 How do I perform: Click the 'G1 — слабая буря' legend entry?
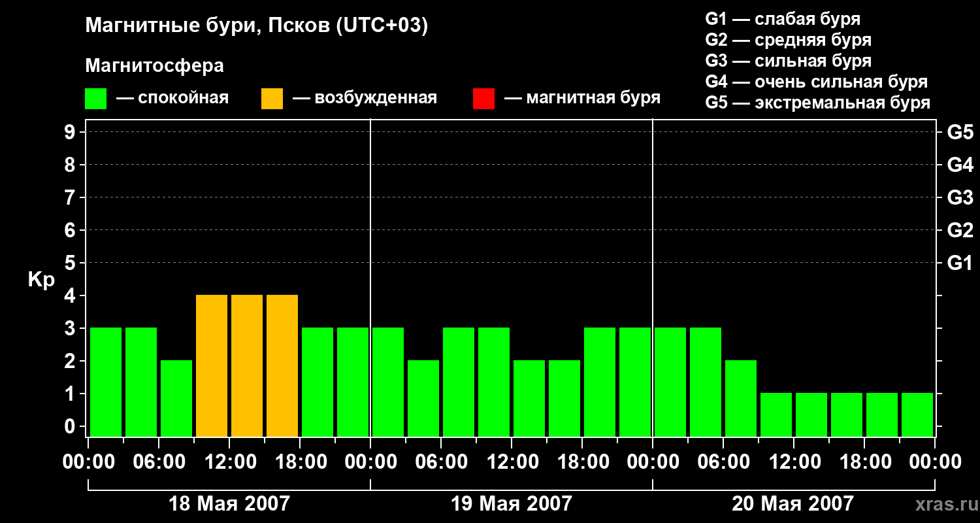(783, 19)
